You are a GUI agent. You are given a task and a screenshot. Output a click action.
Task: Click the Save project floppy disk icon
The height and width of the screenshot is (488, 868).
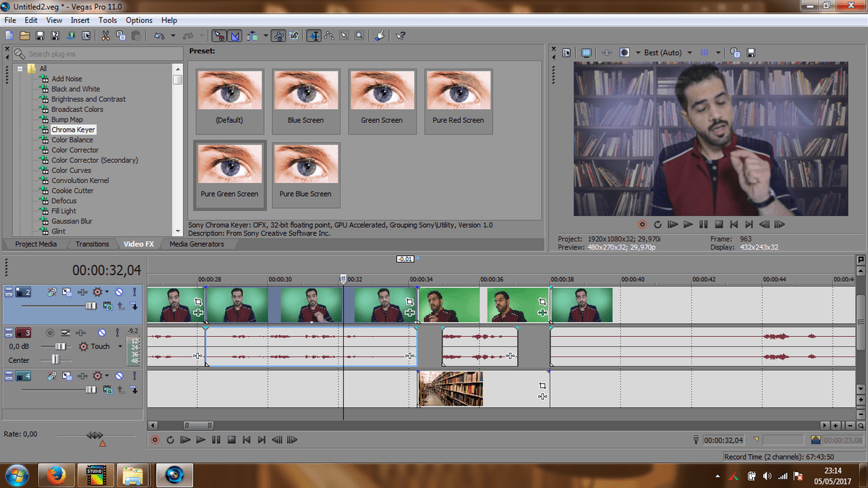click(x=40, y=35)
